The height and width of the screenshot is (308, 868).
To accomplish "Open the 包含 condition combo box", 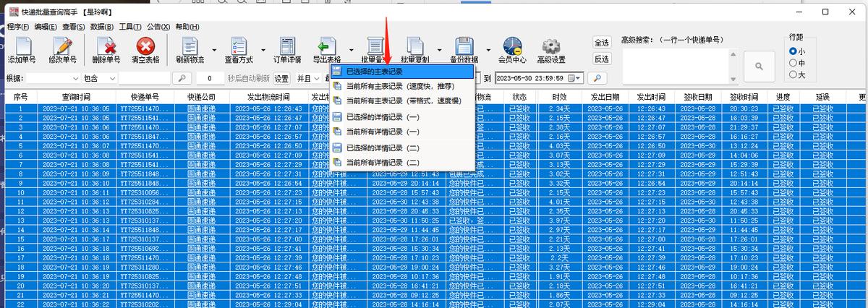I will click(99, 78).
